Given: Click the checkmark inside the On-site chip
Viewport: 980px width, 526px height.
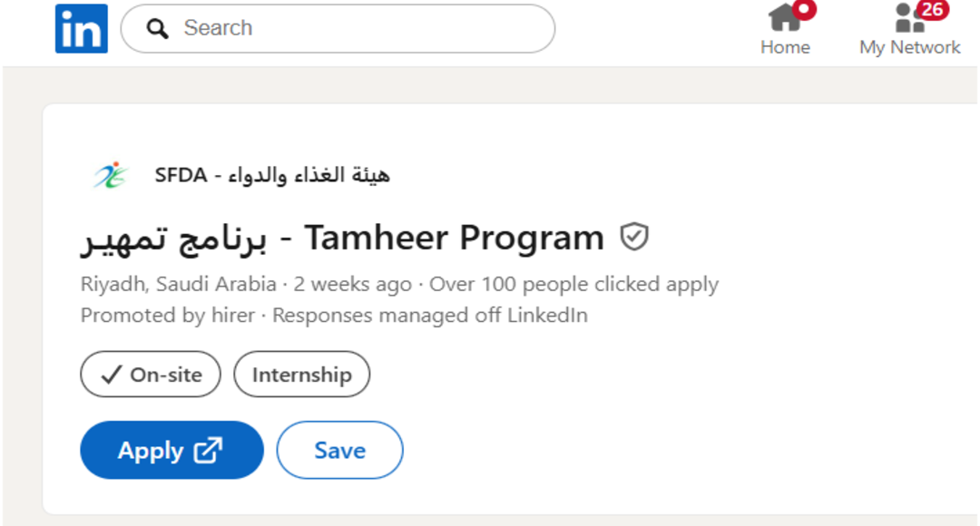Looking at the screenshot, I should point(111,375).
